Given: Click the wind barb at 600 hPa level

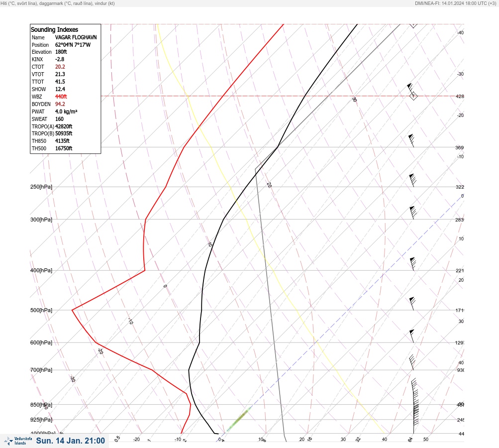Looking at the screenshot, I should pos(412,336).
